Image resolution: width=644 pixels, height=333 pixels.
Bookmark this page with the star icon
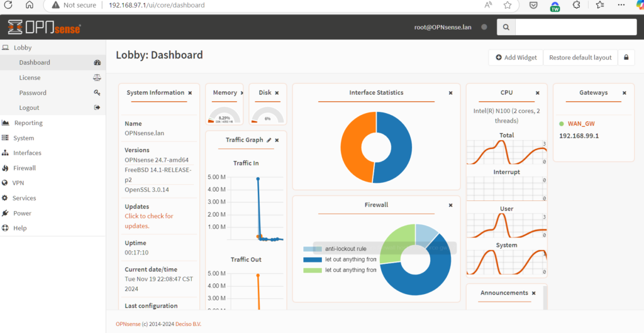coord(508,5)
